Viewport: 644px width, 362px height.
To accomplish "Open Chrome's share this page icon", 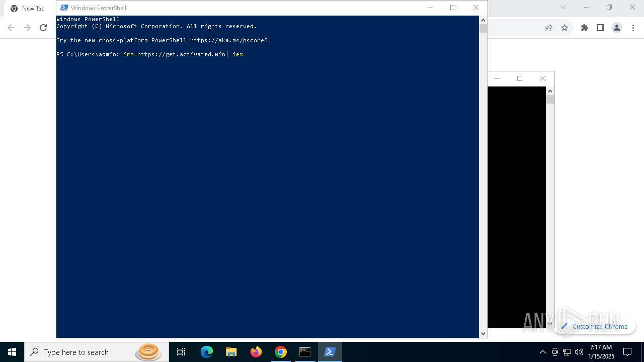I will click(548, 28).
